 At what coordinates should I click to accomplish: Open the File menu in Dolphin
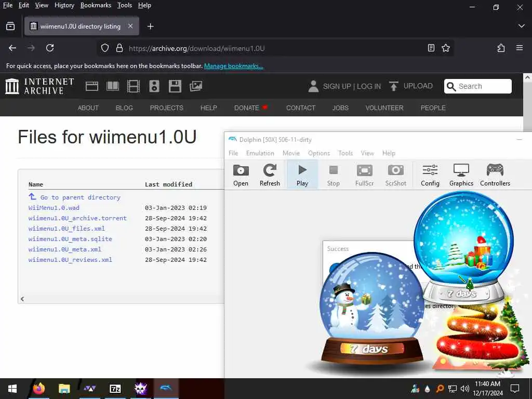(x=233, y=153)
